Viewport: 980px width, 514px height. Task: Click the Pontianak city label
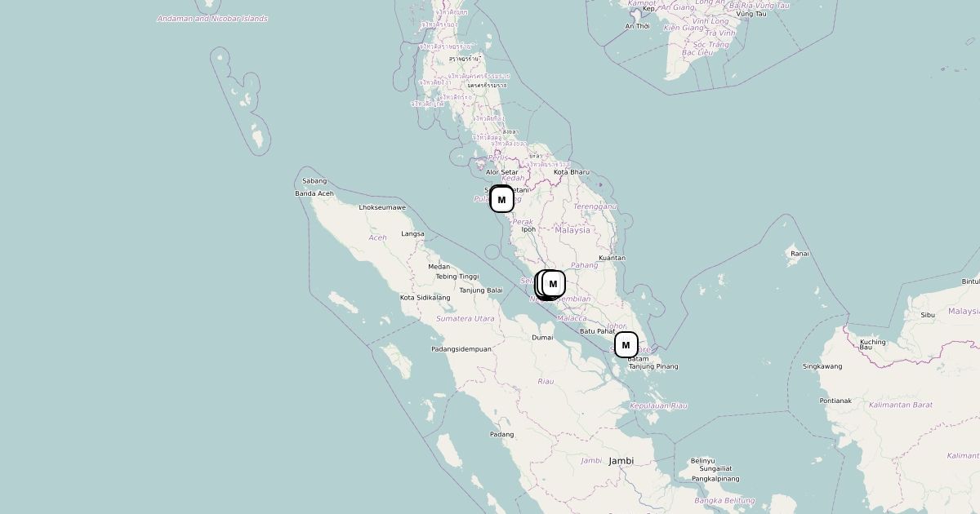click(x=836, y=401)
